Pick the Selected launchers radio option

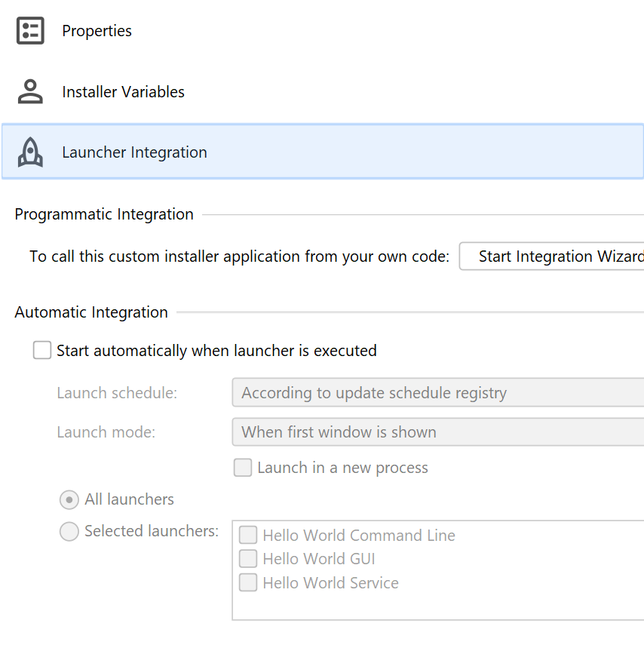pos(69,531)
